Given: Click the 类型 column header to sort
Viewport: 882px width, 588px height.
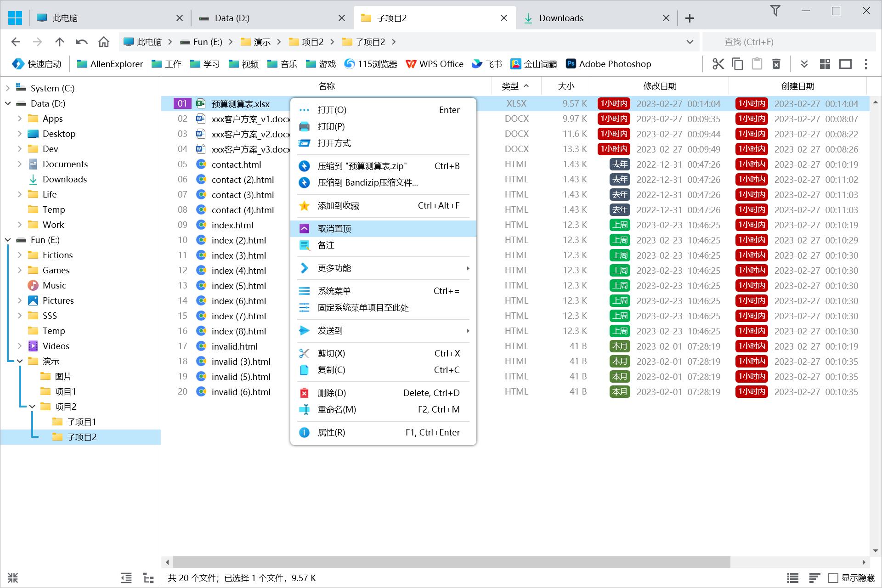Looking at the screenshot, I should (510, 86).
